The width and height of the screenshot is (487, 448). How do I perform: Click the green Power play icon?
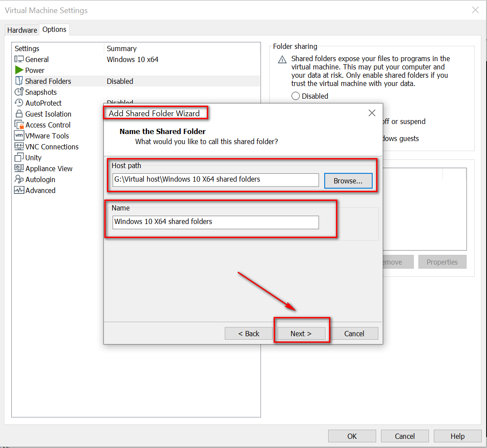pyautogui.click(x=19, y=70)
